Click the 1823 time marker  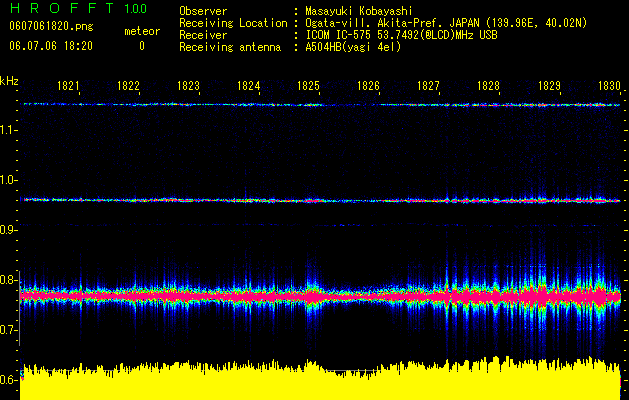click(189, 86)
